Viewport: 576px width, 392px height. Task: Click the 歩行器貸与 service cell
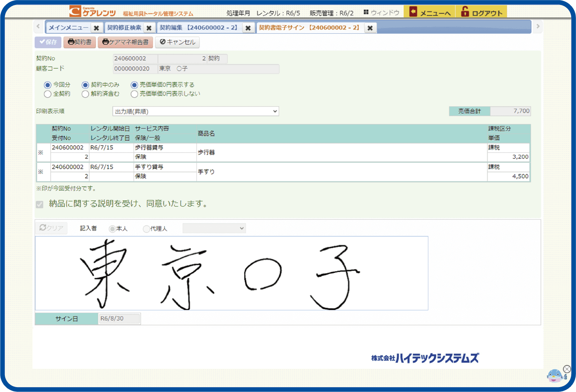click(x=165, y=147)
